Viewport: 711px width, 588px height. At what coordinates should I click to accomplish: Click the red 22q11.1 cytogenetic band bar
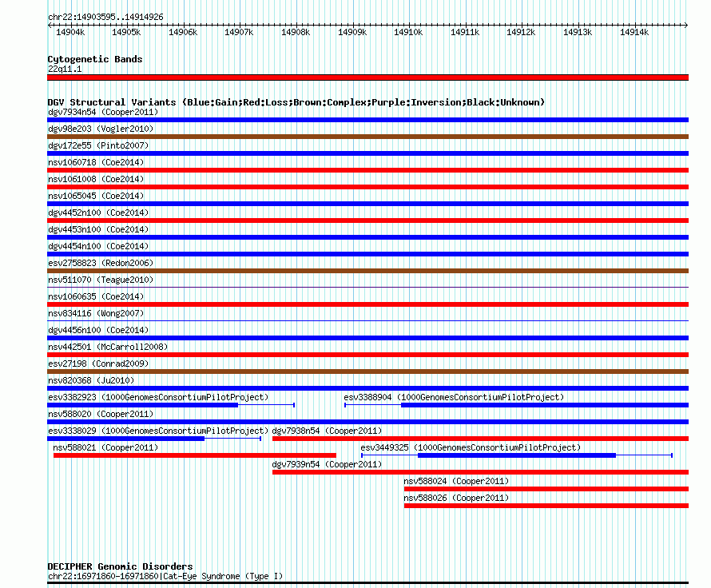[x=367, y=77]
